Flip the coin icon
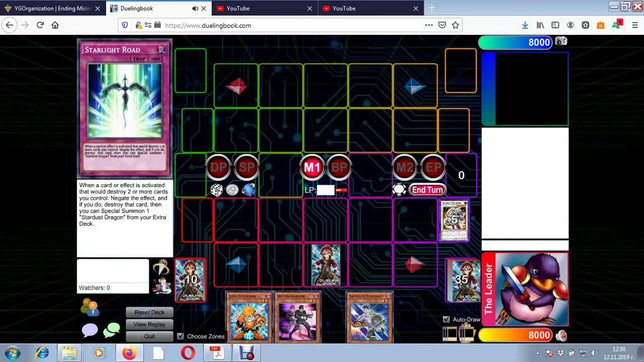The width and height of the screenshot is (644, 362). click(x=232, y=190)
